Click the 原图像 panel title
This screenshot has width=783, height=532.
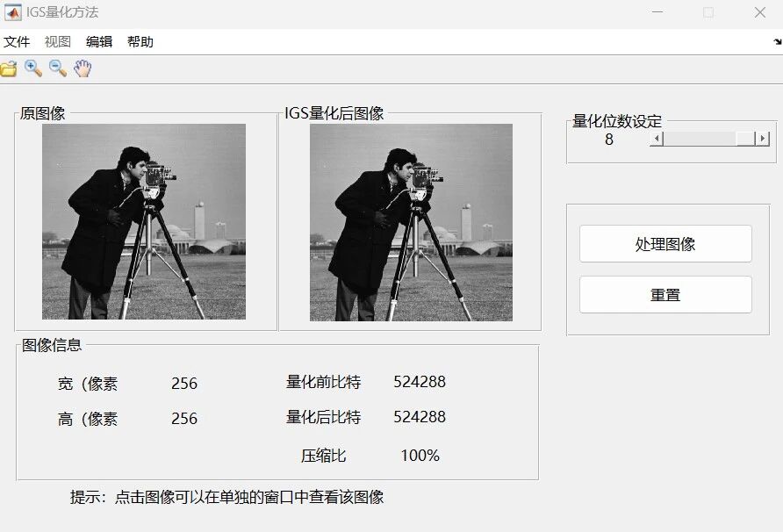(x=42, y=113)
